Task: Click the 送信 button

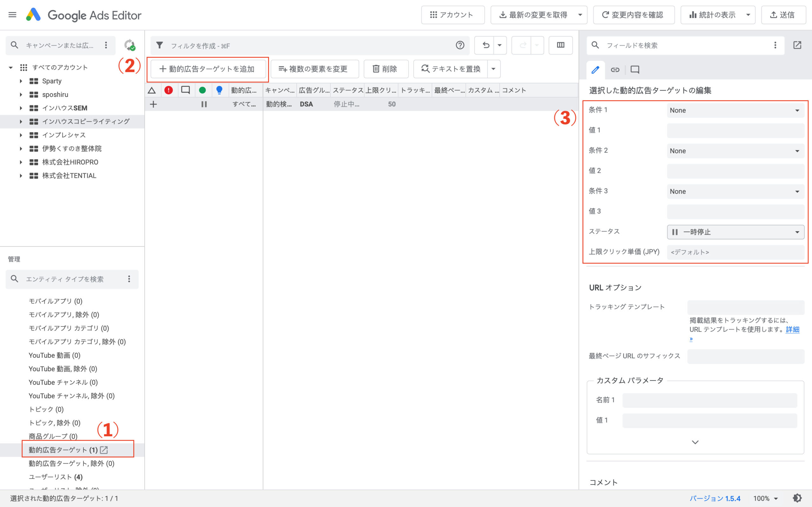Action: 783,15
